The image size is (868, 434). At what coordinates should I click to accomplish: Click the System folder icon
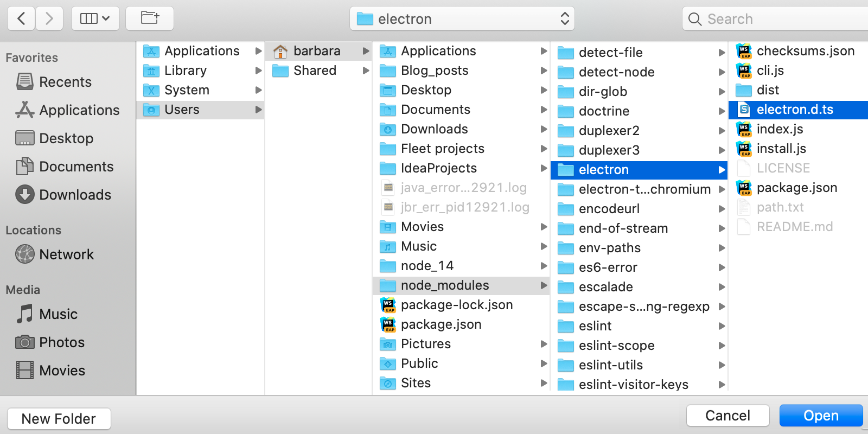pyautogui.click(x=151, y=90)
